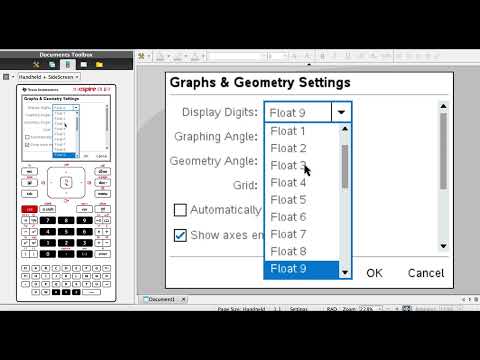The height and width of the screenshot is (360, 480).
Task: Click the emulator number 6 key
Action: (x=84, y=231)
